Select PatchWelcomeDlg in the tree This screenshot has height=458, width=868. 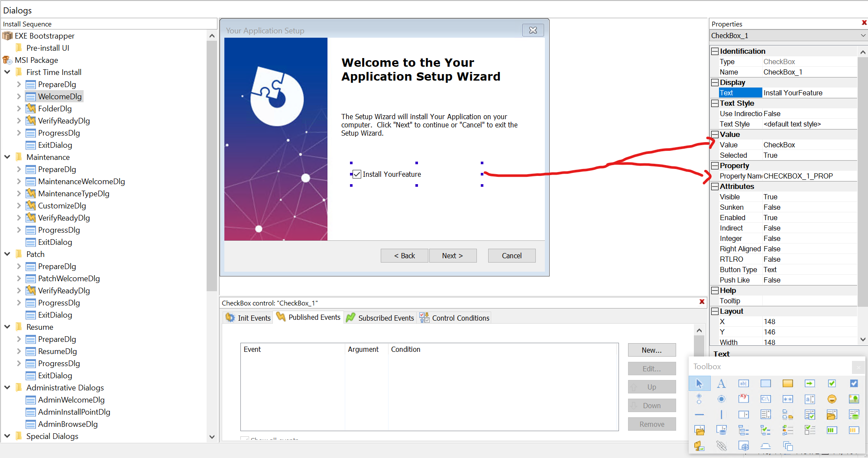tap(69, 278)
